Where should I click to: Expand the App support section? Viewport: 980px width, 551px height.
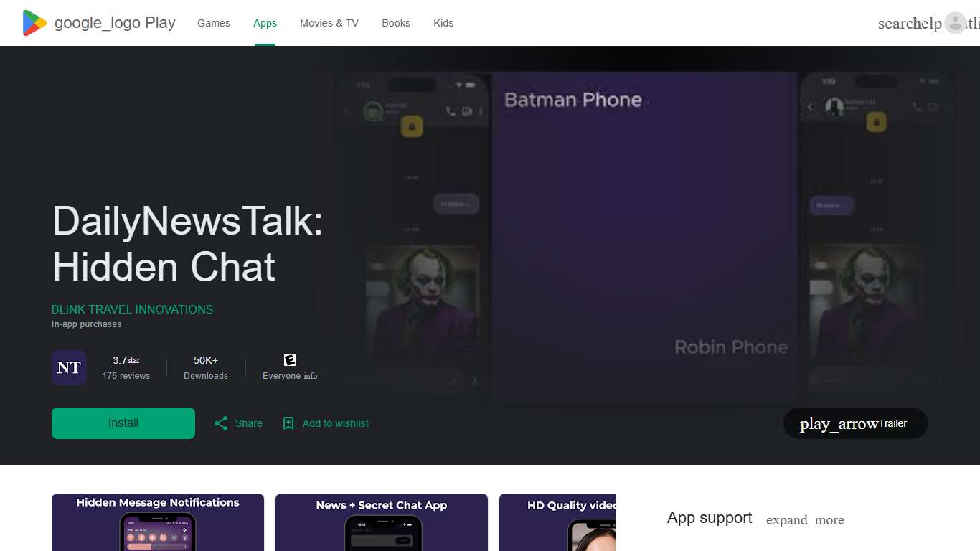pyautogui.click(x=805, y=519)
